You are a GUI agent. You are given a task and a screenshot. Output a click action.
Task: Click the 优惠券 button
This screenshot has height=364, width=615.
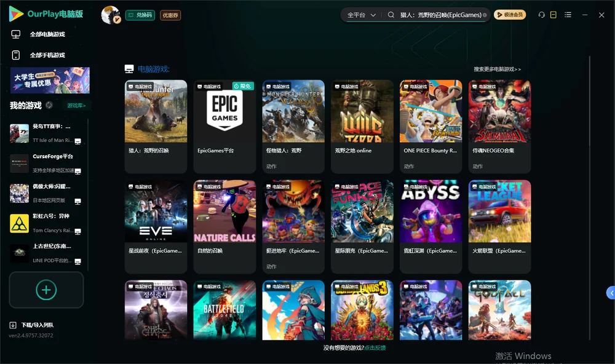[x=170, y=15]
